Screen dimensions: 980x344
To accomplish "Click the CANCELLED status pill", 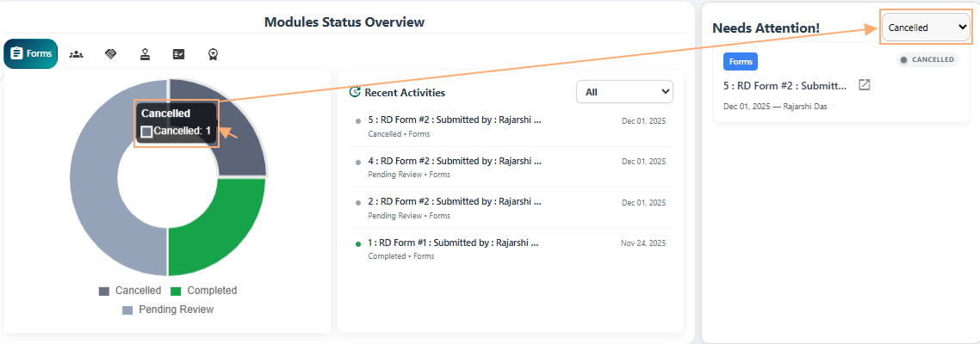I will (927, 60).
